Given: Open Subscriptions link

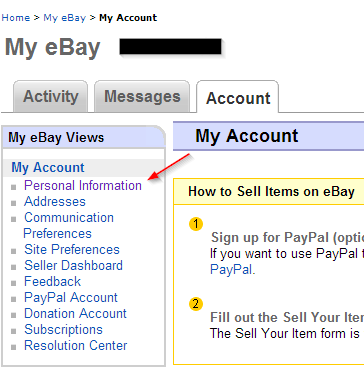Looking at the screenshot, I should pos(63,330).
